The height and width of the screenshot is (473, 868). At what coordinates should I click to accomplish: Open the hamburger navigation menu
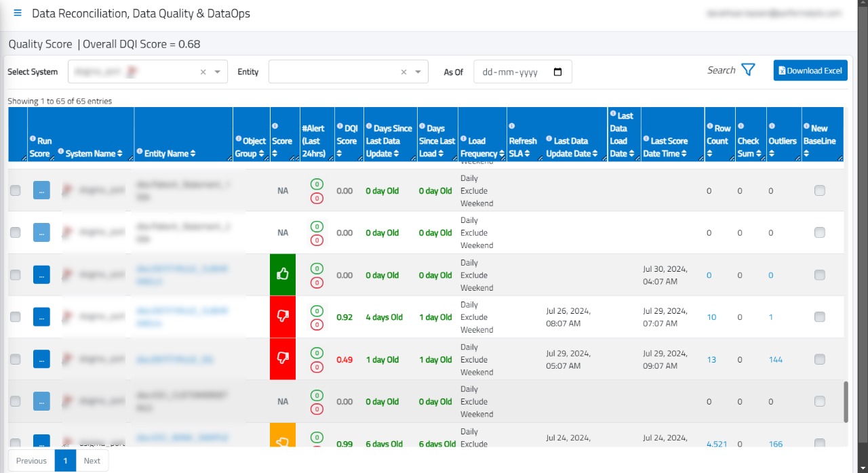click(18, 13)
